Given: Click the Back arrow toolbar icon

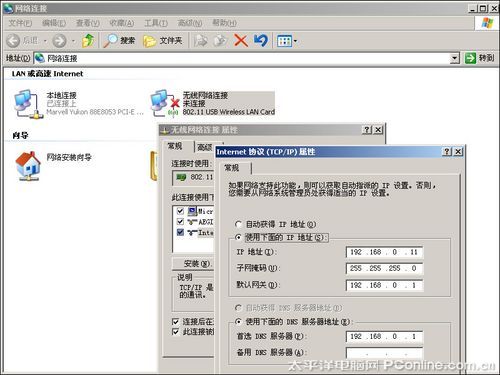Looking at the screenshot, I should (x=13, y=41).
